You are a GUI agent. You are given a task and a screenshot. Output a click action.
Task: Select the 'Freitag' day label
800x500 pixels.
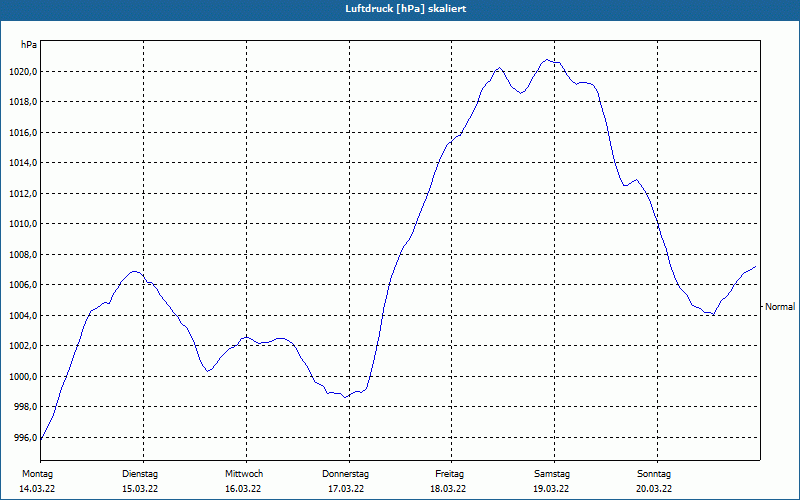[449, 474]
